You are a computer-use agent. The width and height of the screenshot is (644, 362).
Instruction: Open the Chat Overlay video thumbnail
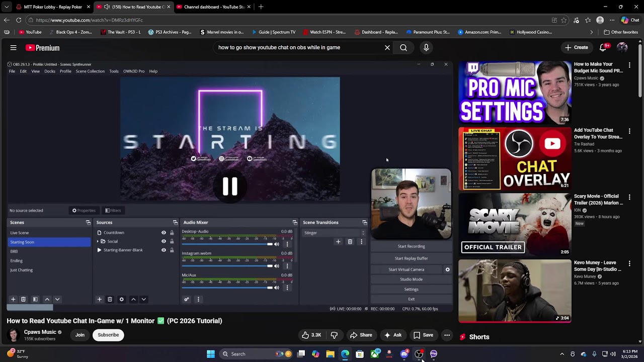coord(515,159)
